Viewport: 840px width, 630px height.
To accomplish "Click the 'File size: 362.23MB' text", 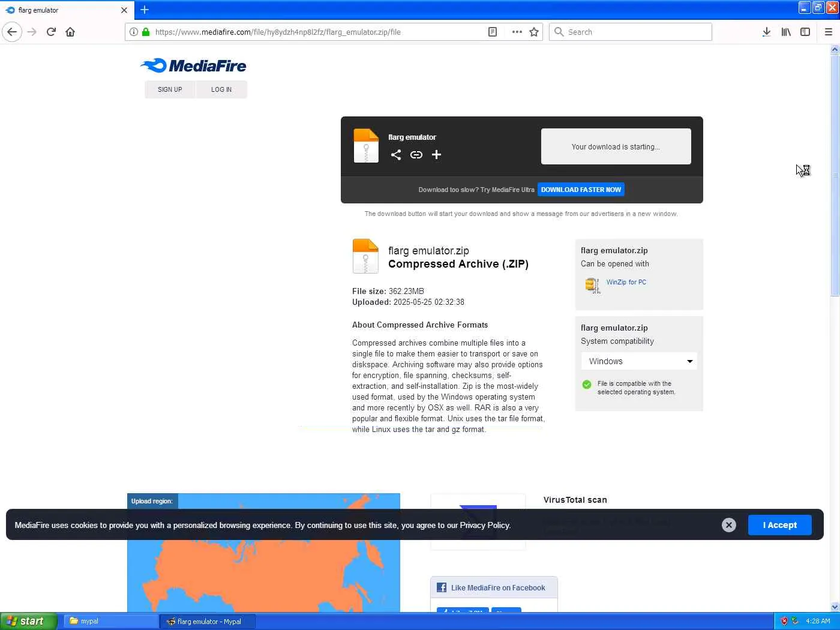I will tap(388, 291).
